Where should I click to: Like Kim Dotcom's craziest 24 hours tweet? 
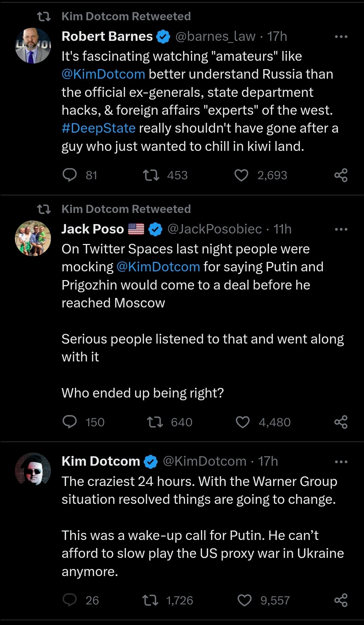click(245, 600)
